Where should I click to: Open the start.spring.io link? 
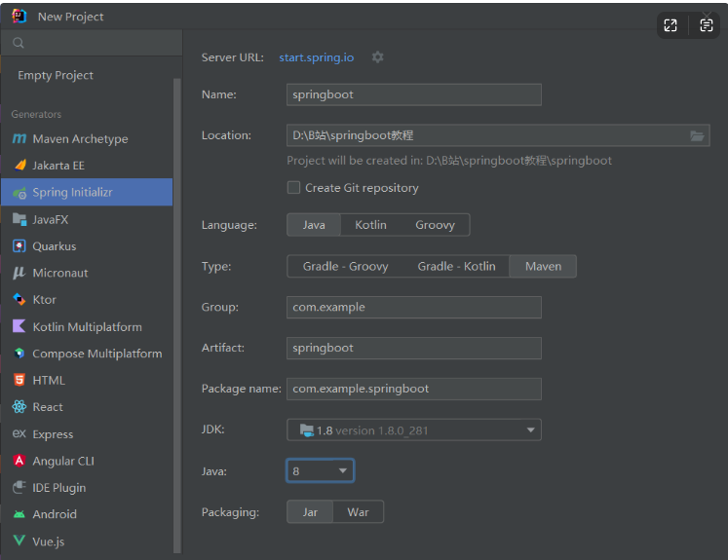(x=316, y=57)
